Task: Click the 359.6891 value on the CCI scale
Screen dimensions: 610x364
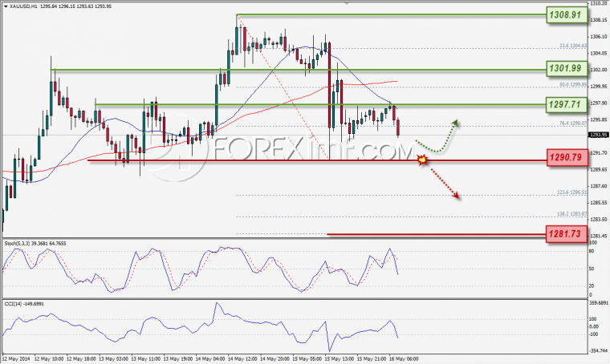Action: point(599,302)
